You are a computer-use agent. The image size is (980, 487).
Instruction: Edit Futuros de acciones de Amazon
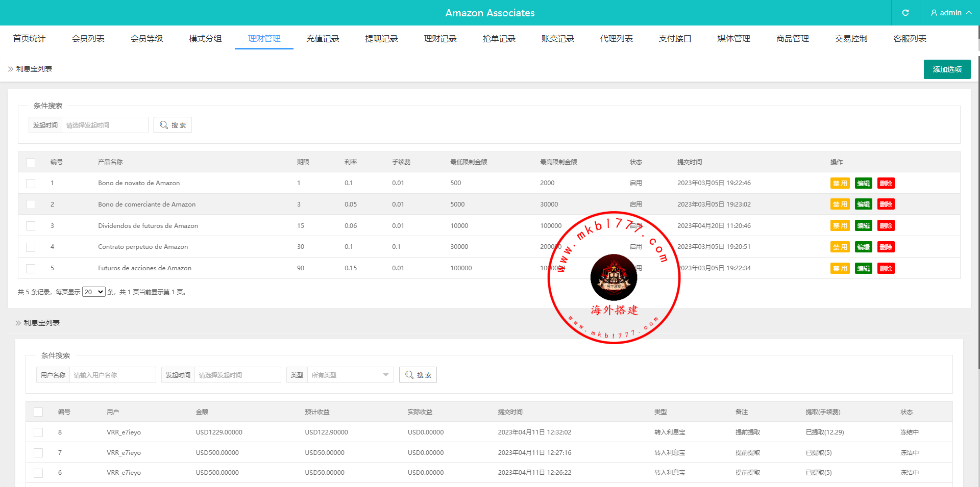(x=863, y=269)
